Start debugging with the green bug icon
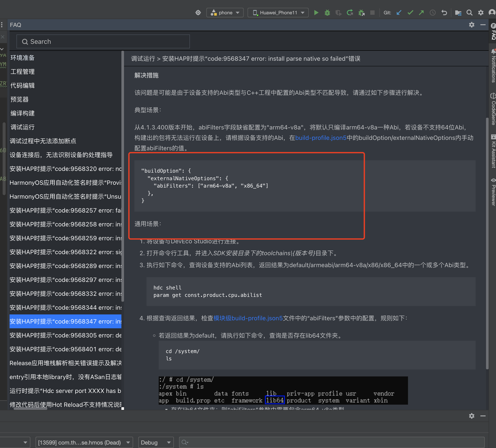The width and height of the screenshot is (496, 448). [327, 13]
